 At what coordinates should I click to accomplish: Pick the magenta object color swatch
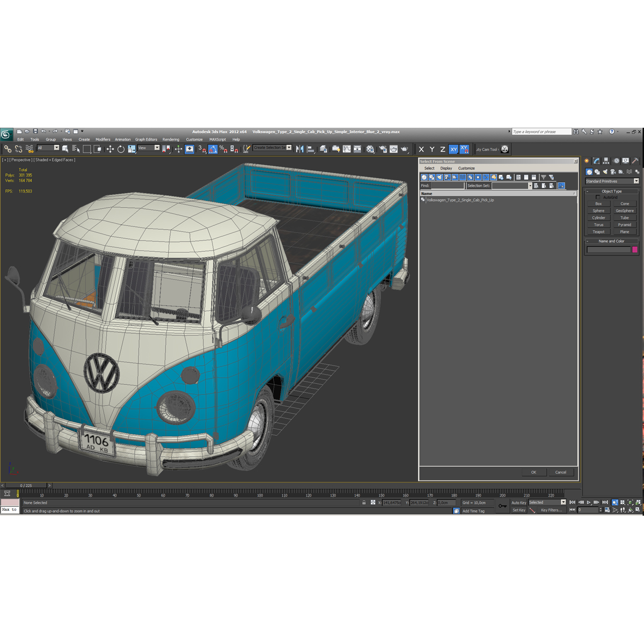[635, 250]
